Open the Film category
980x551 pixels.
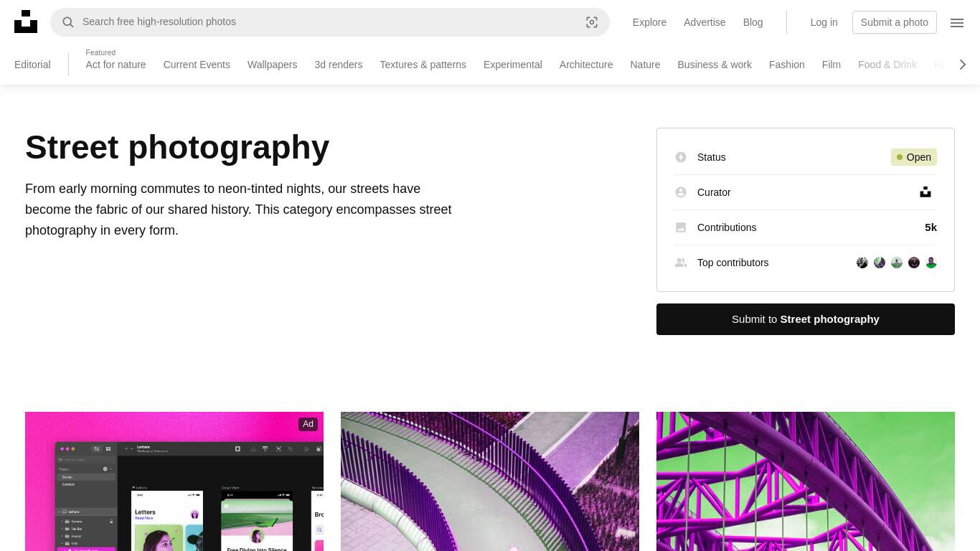click(831, 65)
